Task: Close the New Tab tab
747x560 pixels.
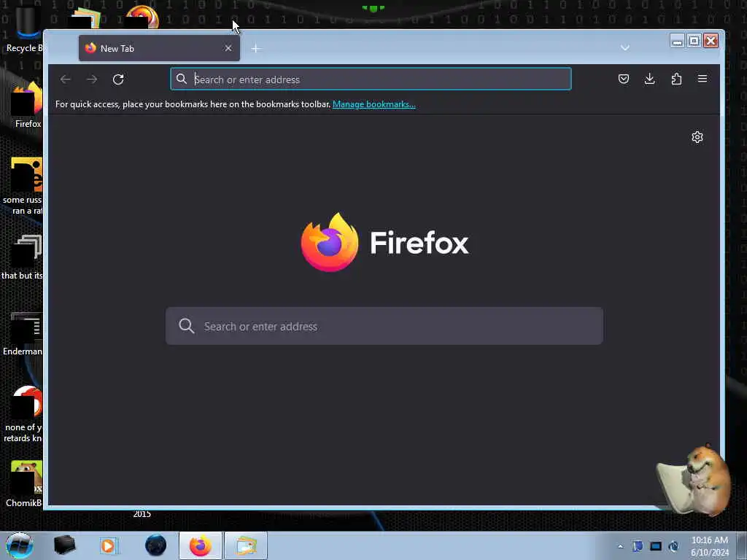Action: click(x=228, y=48)
